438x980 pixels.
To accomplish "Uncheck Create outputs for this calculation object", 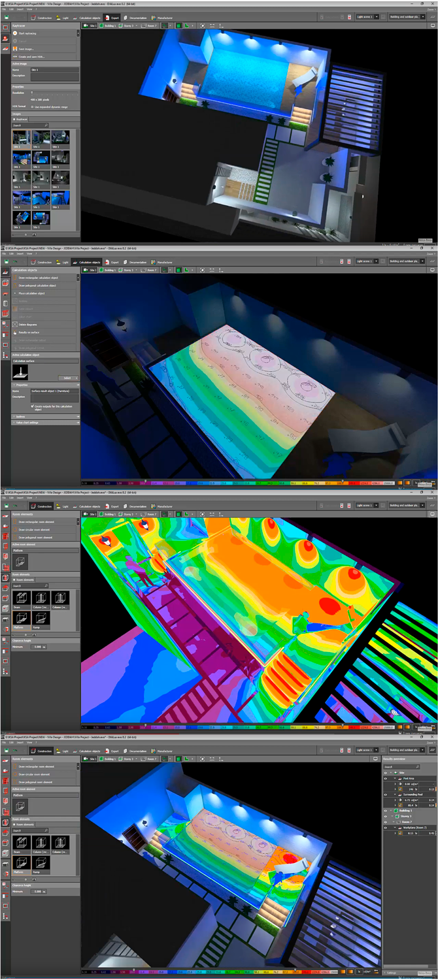I will [33, 406].
